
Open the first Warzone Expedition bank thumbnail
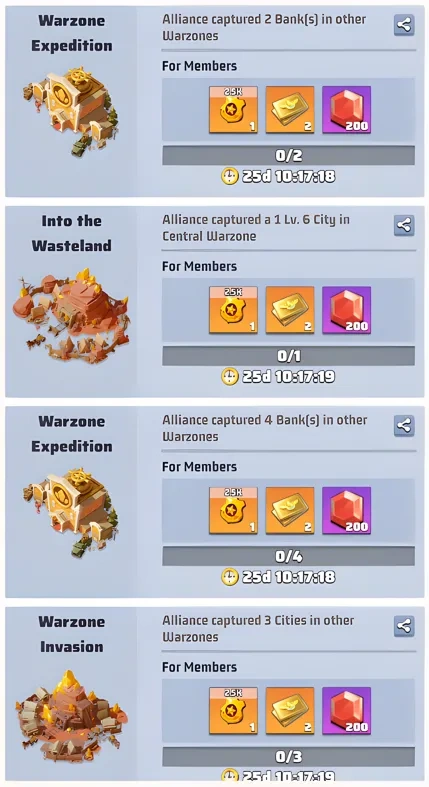point(71,111)
